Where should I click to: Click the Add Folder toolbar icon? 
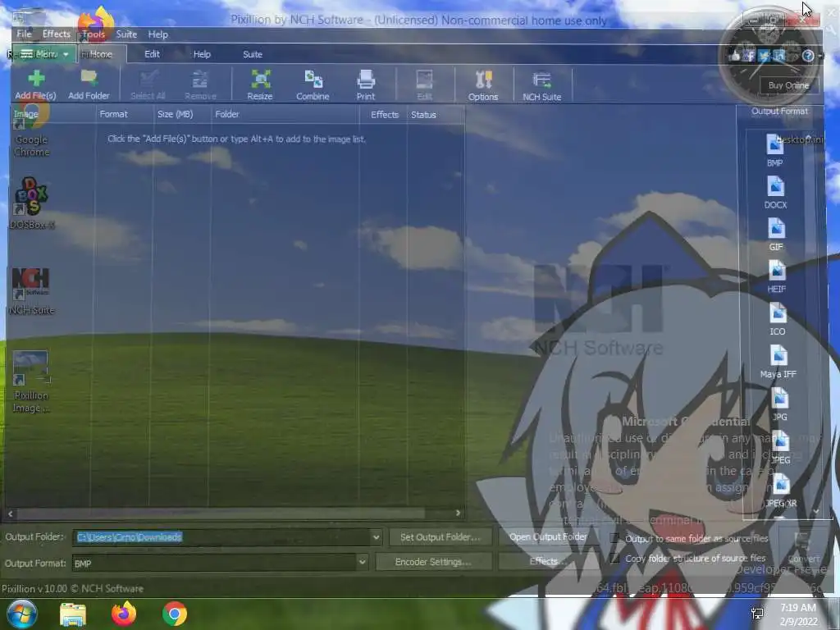(89, 78)
